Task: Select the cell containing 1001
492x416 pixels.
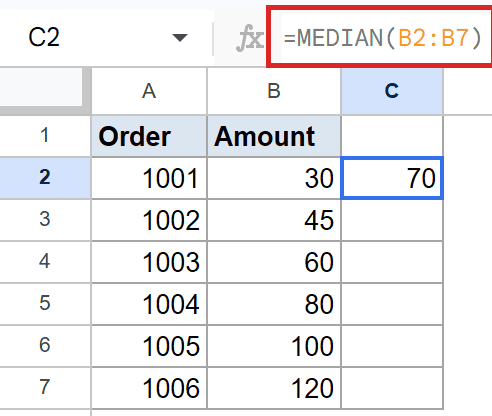Action: click(149, 178)
